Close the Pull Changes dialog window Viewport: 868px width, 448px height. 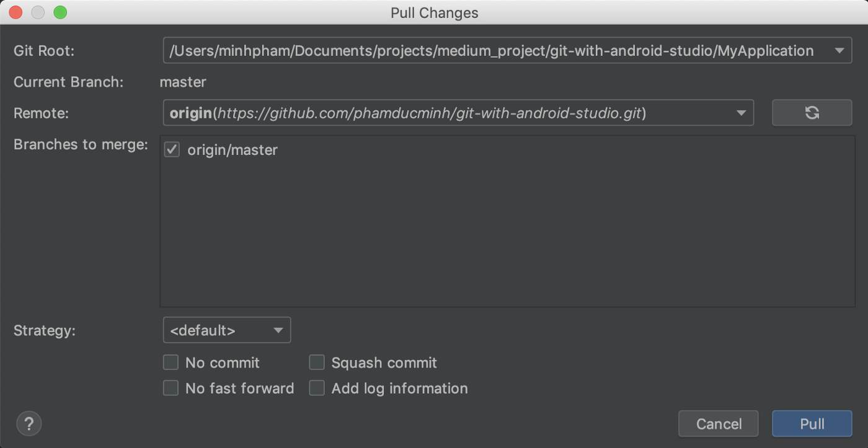(x=15, y=12)
